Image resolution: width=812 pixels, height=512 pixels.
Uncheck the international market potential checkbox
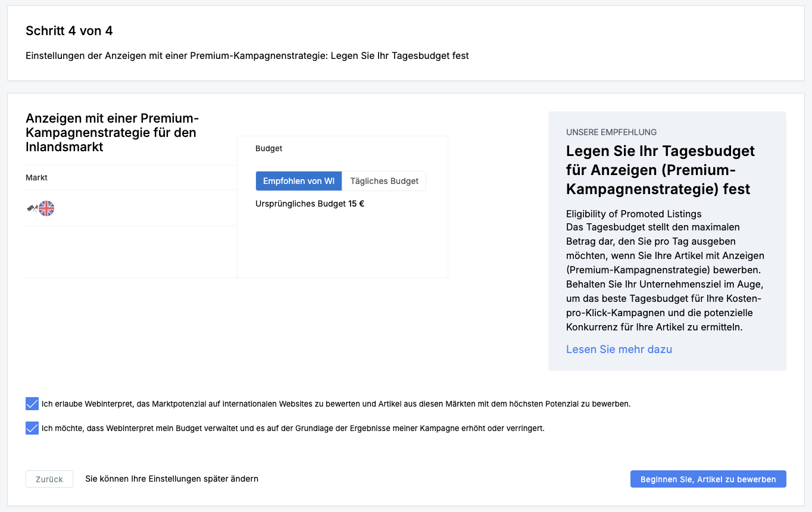click(32, 404)
